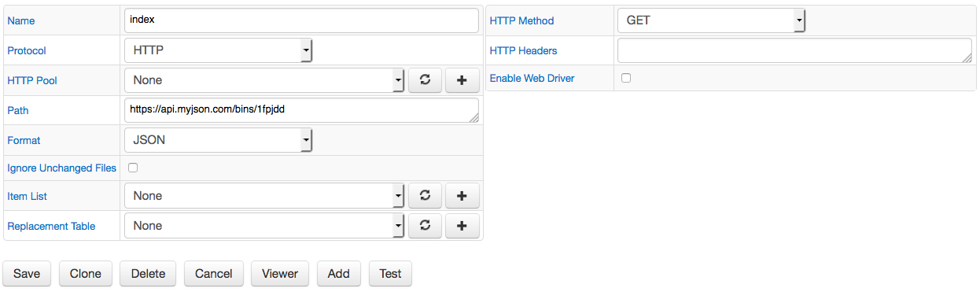
Task: Open the Protocol dropdown showing HTTP
Action: (x=219, y=50)
